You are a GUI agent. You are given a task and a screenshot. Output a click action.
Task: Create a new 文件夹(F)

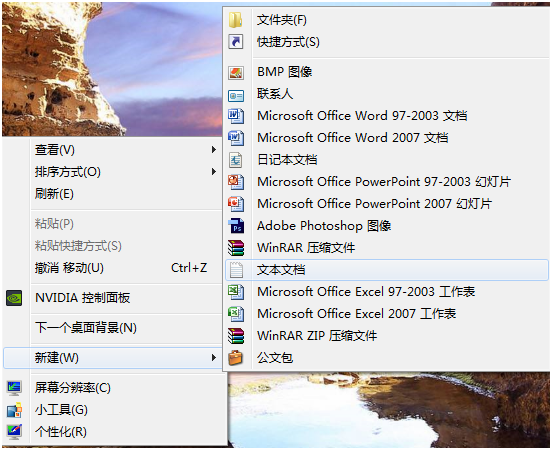pos(387,20)
